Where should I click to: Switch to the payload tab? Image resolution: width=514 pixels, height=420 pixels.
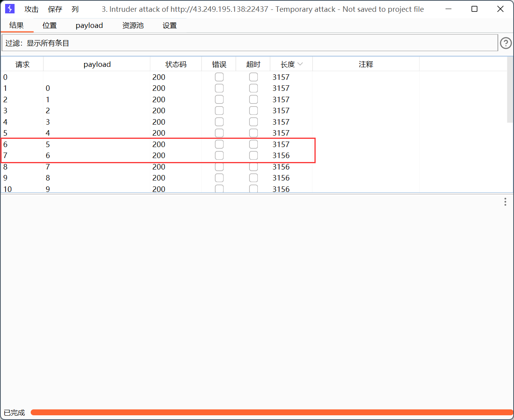point(89,26)
